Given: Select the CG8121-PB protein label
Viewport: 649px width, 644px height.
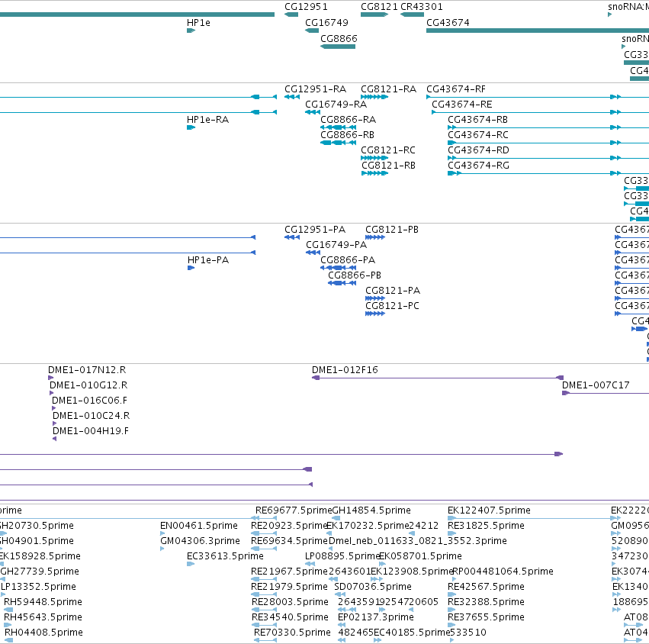Looking at the screenshot, I should point(391,230).
